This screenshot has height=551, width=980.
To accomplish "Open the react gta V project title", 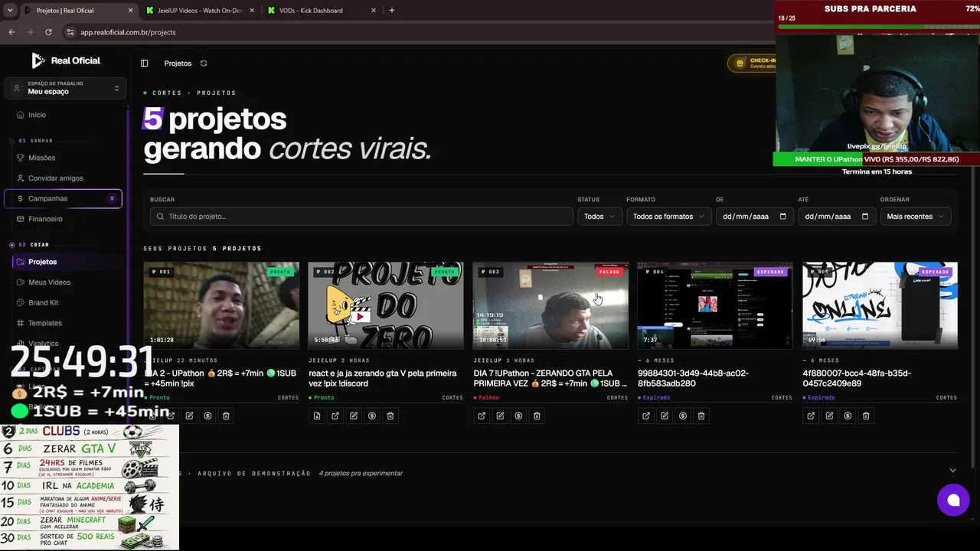I will click(380, 379).
